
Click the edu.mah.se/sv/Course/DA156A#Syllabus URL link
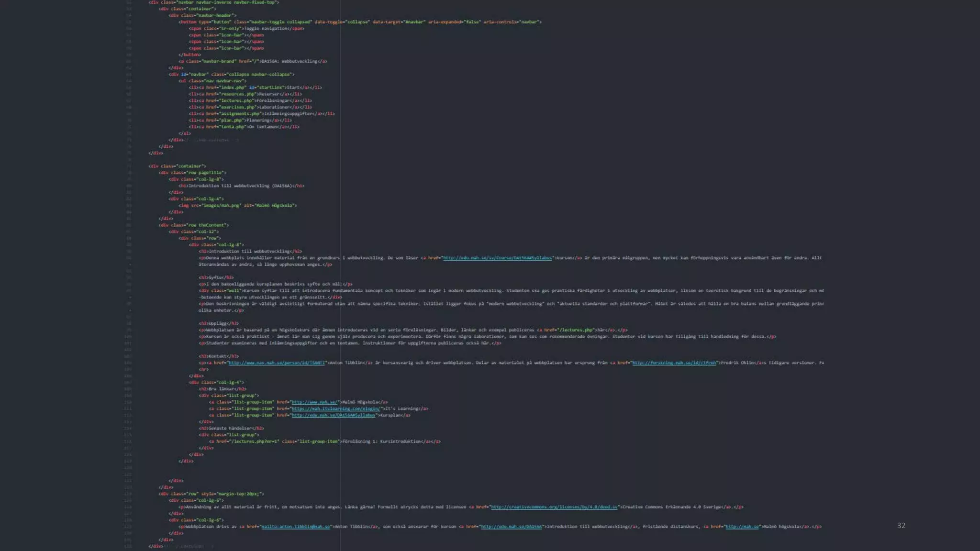point(497,258)
